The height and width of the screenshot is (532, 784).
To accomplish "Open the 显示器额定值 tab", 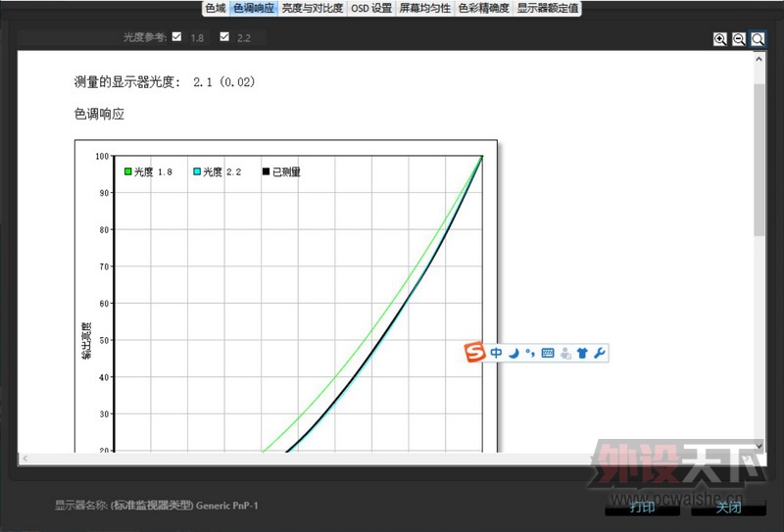I will point(548,8).
